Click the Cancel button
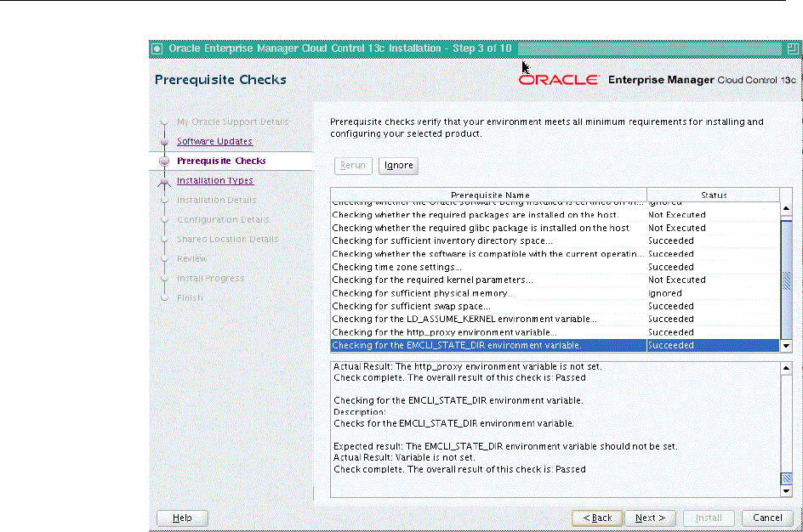The width and height of the screenshot is (803, 532). tap(767, 518)
